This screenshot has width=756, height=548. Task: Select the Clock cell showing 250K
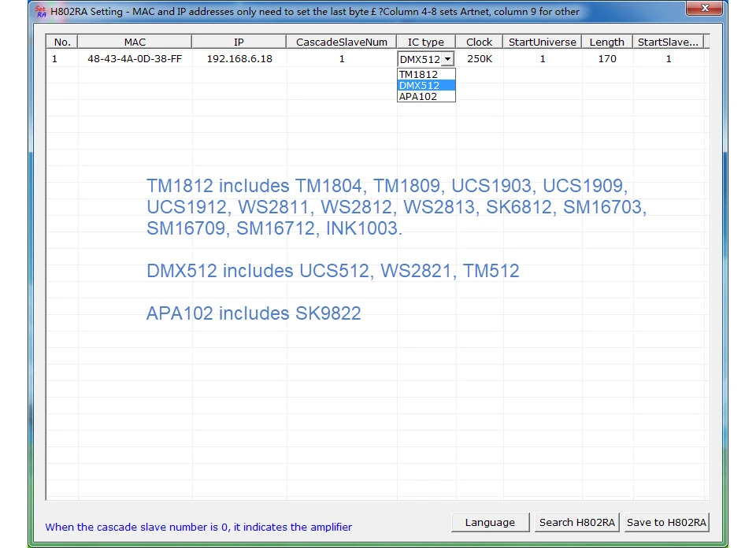point(480,59)
